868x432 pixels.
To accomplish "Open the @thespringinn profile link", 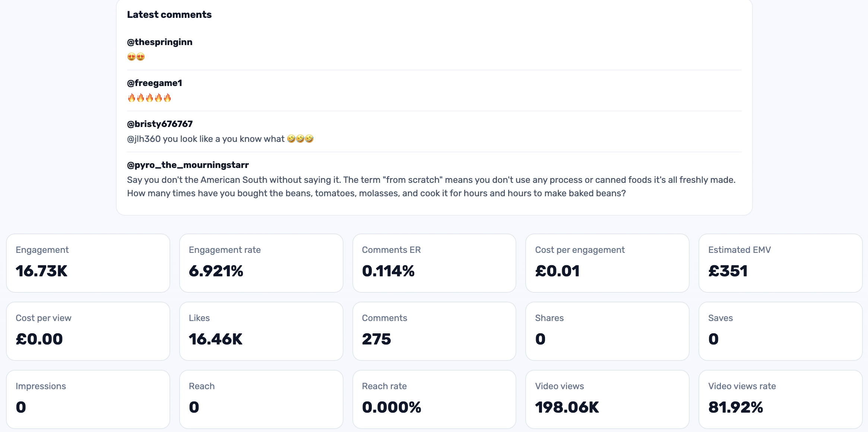I will pos(159,42).
